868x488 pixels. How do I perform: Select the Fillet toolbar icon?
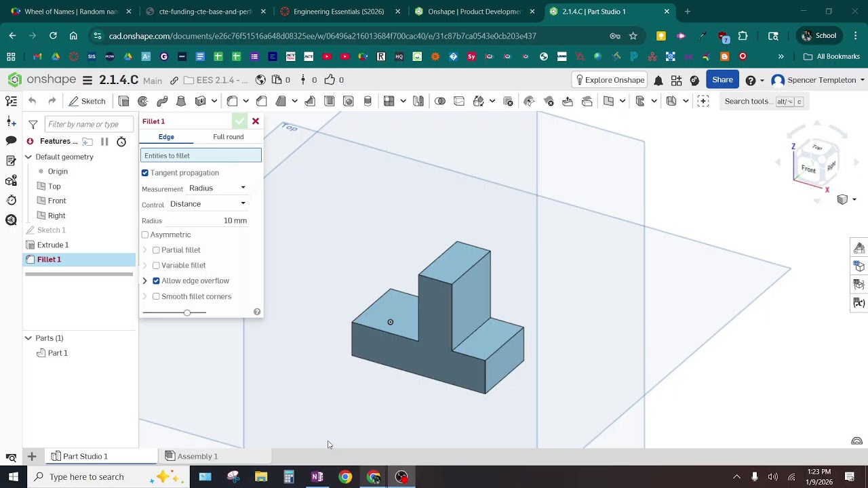click(232, 101)
